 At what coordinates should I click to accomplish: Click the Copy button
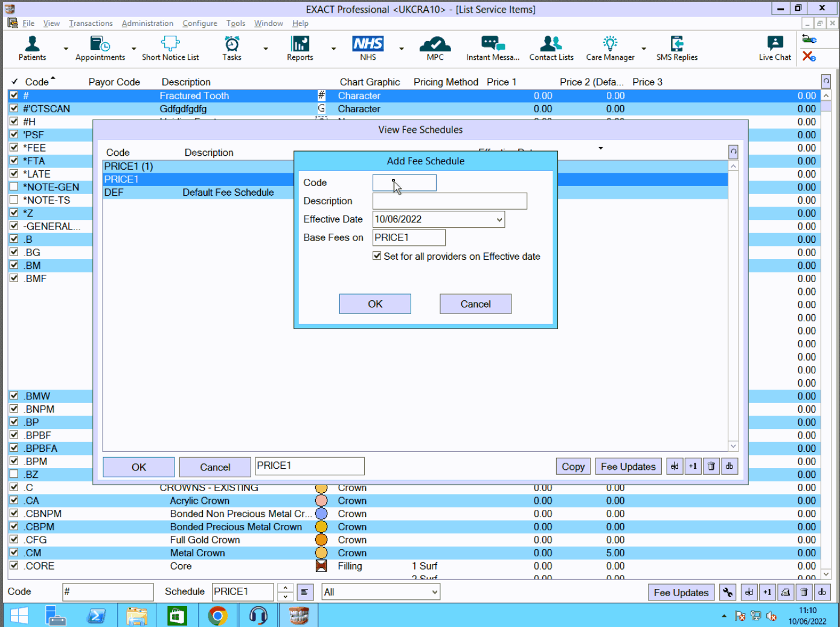(x=572, y=466)
